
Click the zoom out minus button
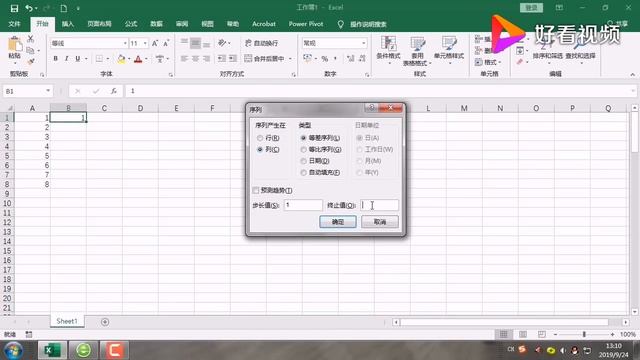point(555,334)
